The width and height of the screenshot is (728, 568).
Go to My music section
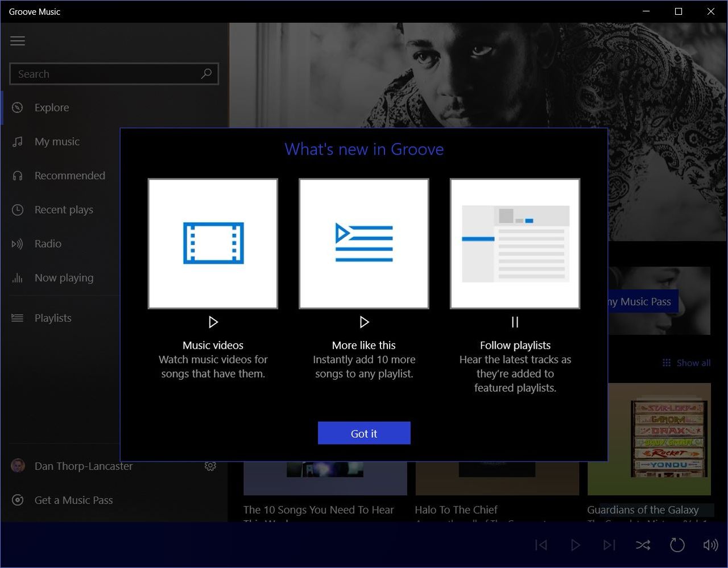coord(57,142)
